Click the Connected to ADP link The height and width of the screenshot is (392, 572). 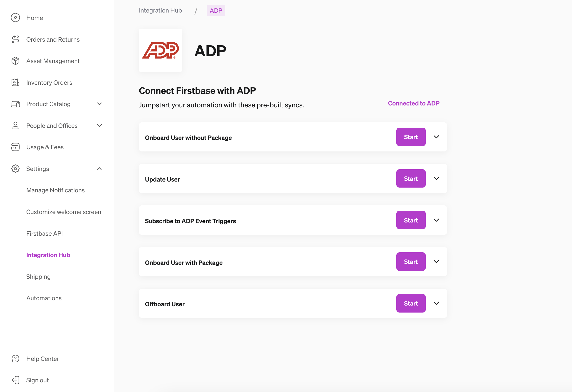point(413,103)
